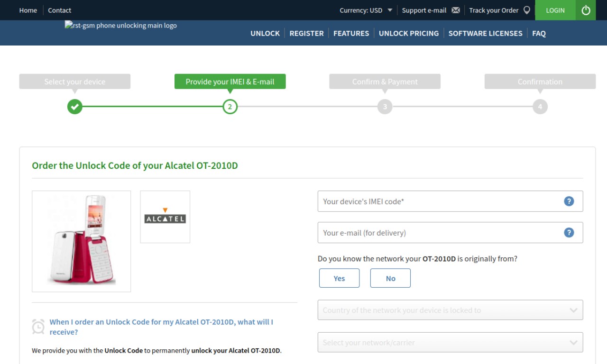Open the UNLOCK menu item
This screenshot has width=607, height=364.
coord(265,33)
